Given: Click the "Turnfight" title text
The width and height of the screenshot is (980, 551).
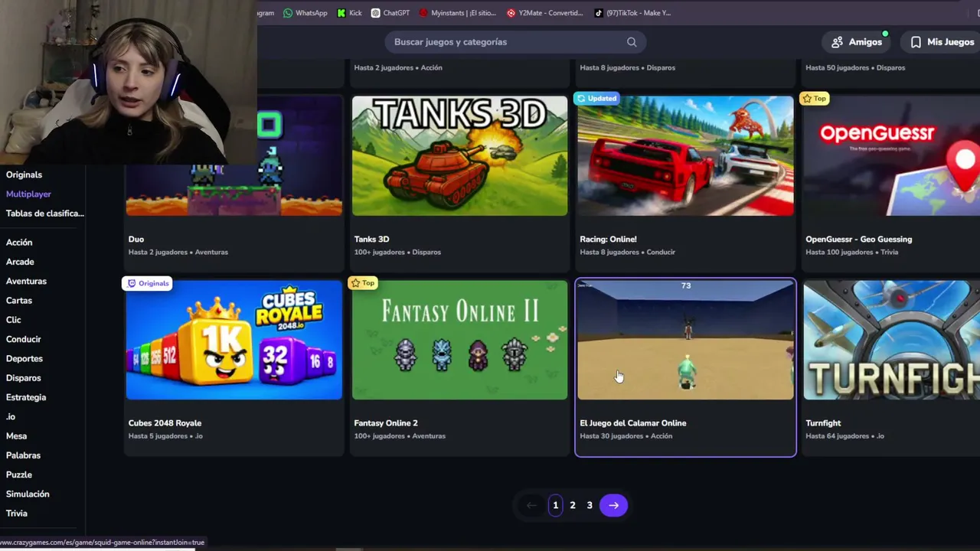Looking at the screenshot, I should pos(823,423).
